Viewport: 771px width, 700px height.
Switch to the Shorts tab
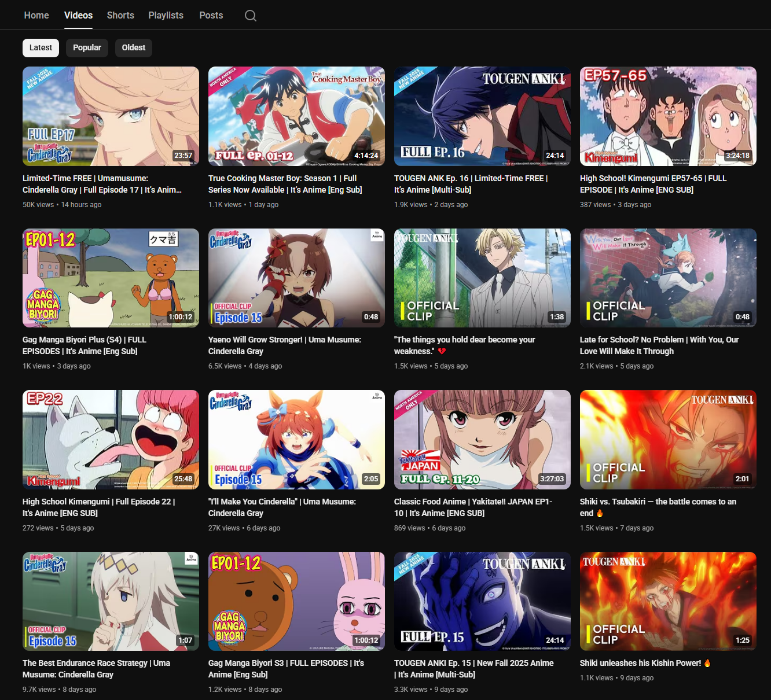120,15
